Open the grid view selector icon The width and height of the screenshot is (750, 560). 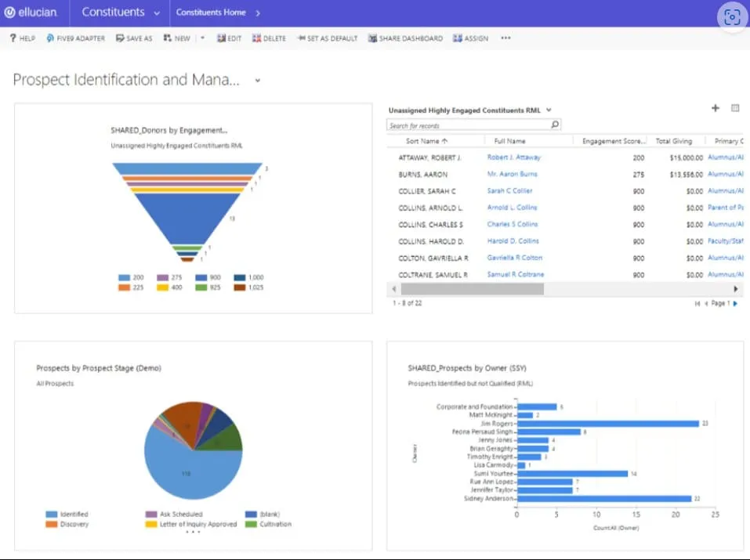point(735,109)
